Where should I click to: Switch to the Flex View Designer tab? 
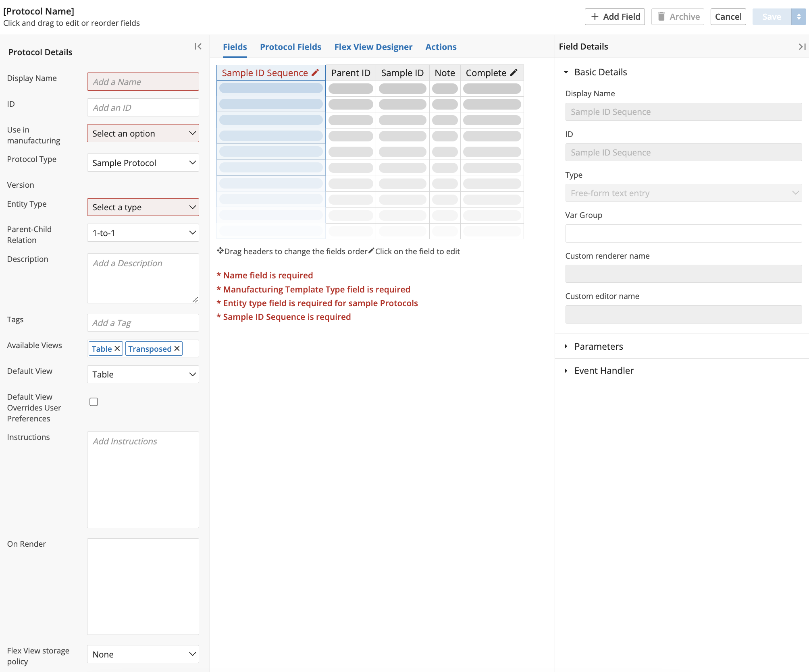point(374,46)
